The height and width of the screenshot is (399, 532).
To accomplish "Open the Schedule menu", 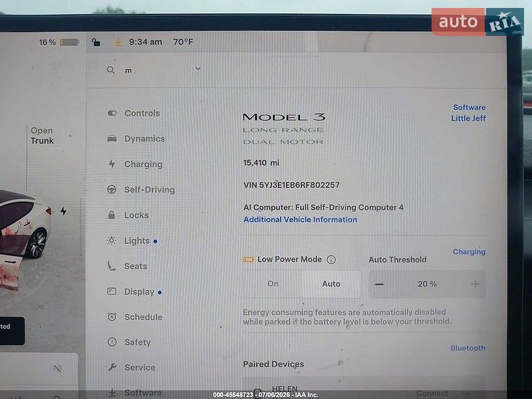I will [x=143, y=317].
